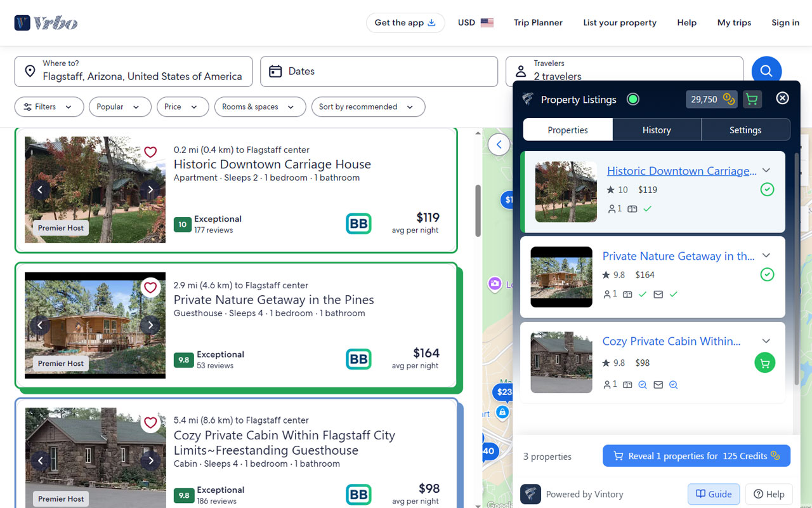Image resolution: width=812 pixels, height=508 pixels.
Task: Click Cozy Private Cabin thumbnail in panel
Action: point(561,363)
